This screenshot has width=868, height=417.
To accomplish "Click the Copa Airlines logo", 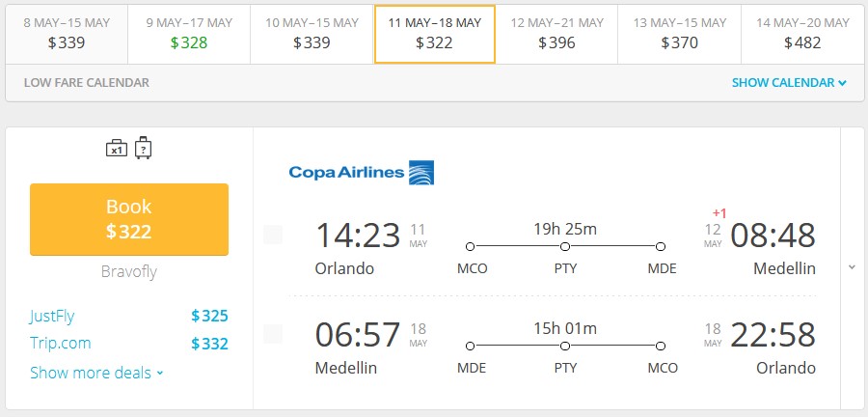I will click(362, 172).
